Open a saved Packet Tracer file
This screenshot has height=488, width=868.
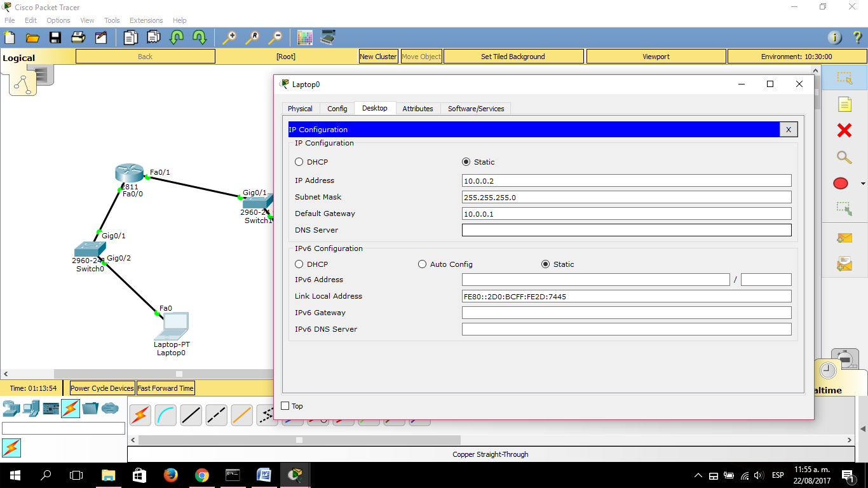pos(32,37)
